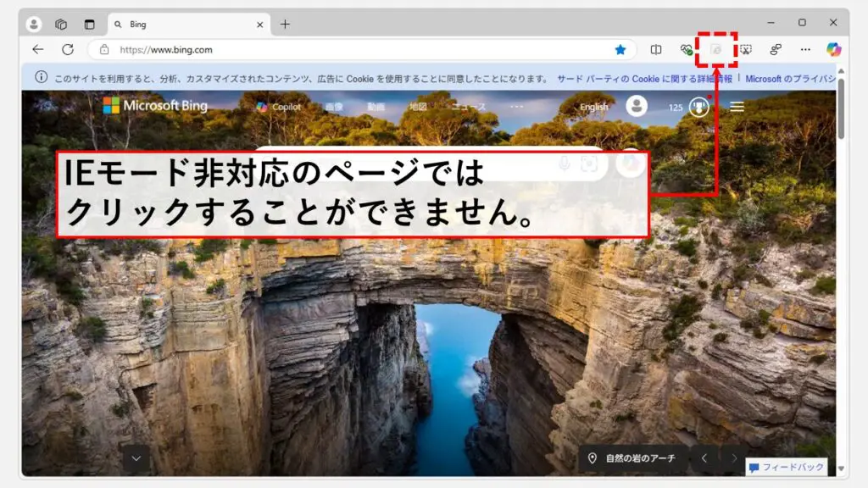Click the page vertical scrollbar thumb
Viewport: 868px width, 488px height.
click(x=841, y=108)
